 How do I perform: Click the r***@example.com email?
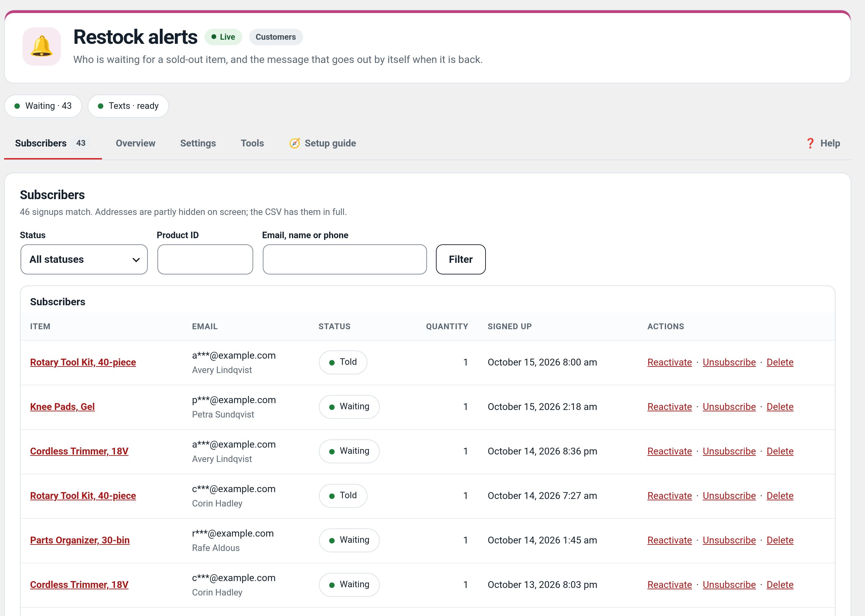click(233, 533)
